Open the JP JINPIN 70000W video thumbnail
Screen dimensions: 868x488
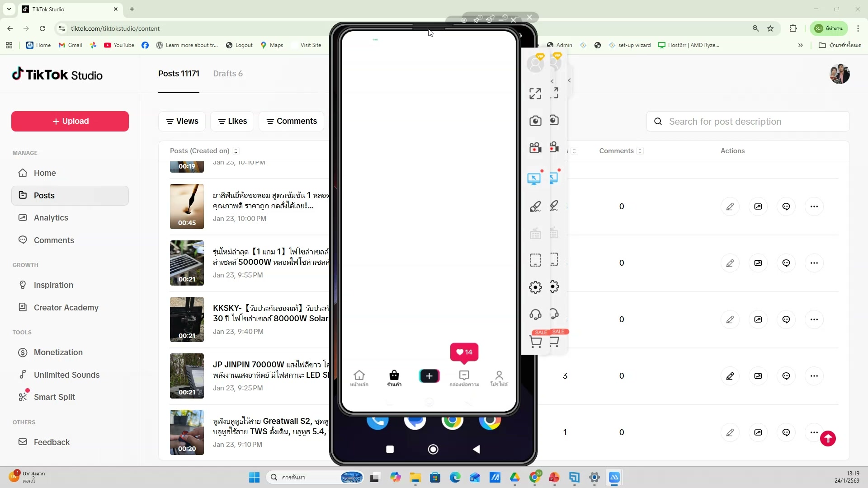coord(187,376)
